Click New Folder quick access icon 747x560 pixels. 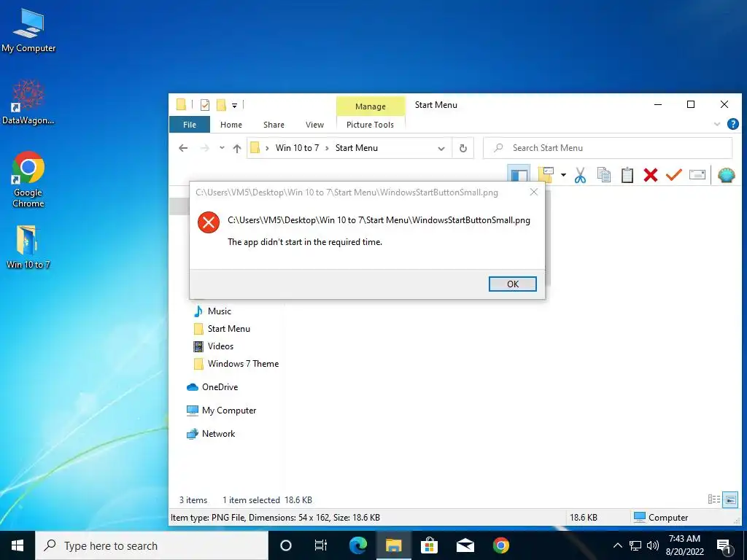click(x=221, y=105)
